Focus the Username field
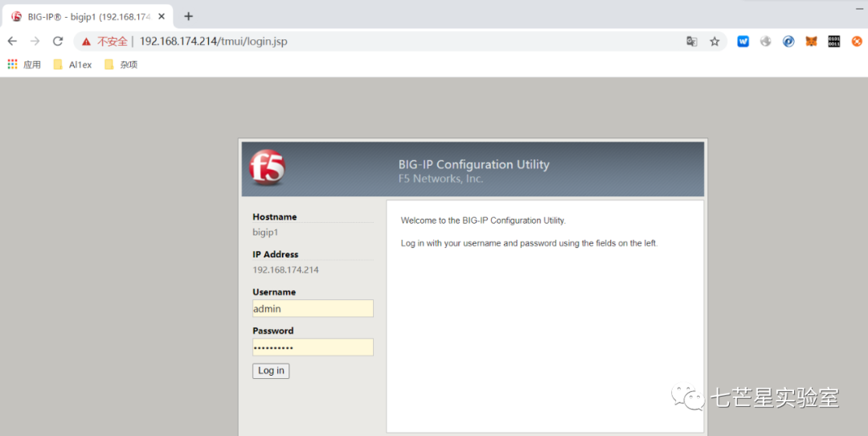This screenshot has height=436, width=868. (x=313, y=309)
